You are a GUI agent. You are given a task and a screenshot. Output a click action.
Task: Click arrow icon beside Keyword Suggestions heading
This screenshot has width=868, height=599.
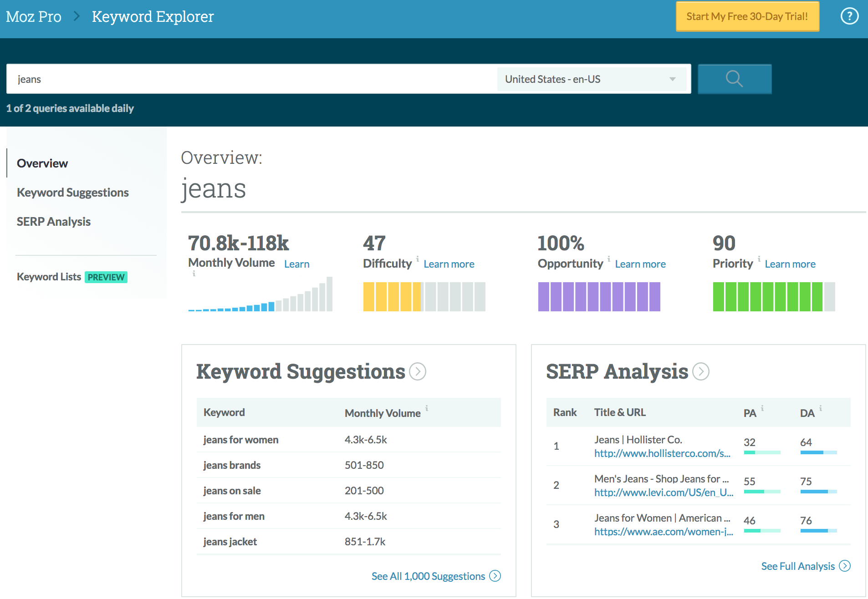pos(418,371)
